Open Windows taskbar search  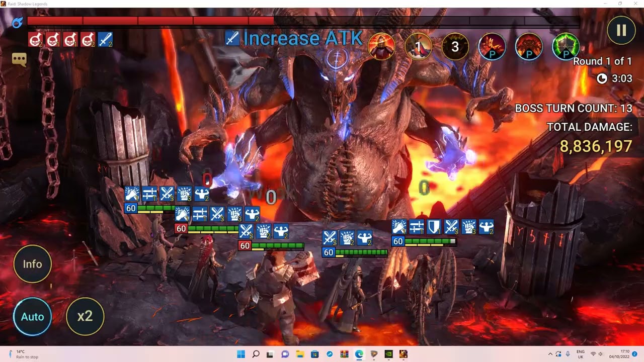[x=256, y=354]
